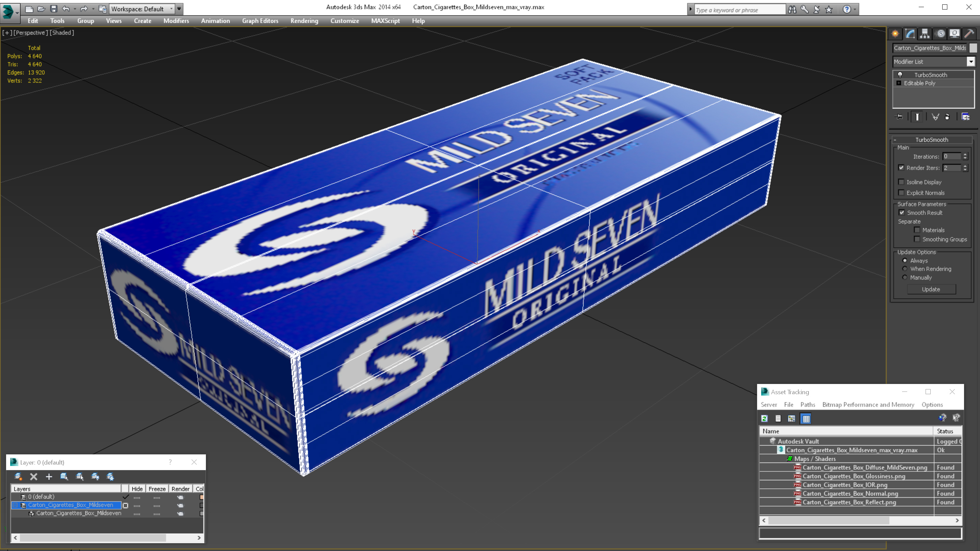
Task: Click the 0 (default) layer color swatch
Action: (x=202, y=497)
